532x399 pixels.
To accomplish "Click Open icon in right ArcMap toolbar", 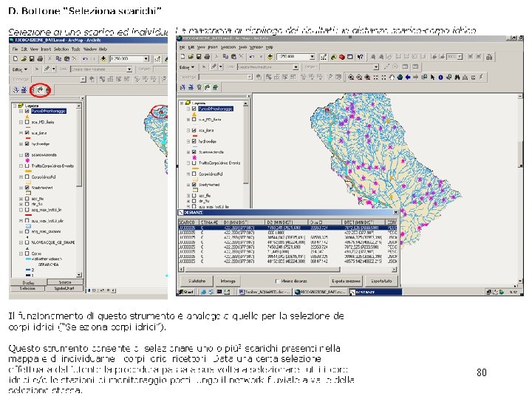I will pyautogui.click(x=191, y=57).
